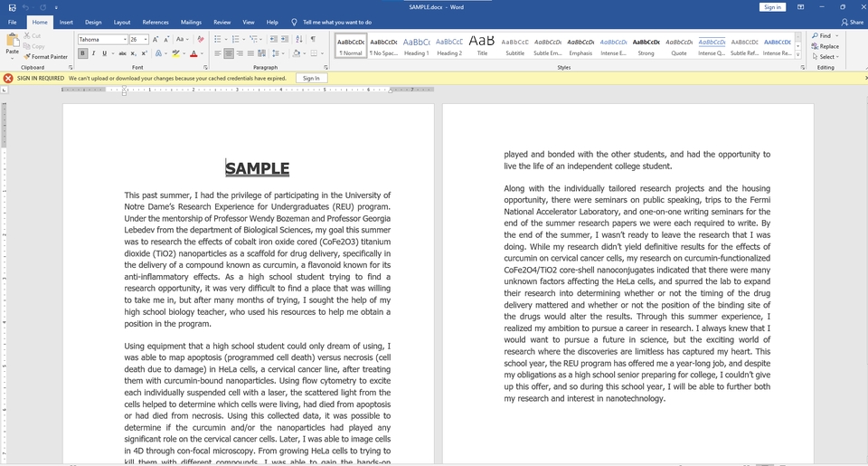
Task: Switch to the Layout tab
Action: [x=122, y=22]
